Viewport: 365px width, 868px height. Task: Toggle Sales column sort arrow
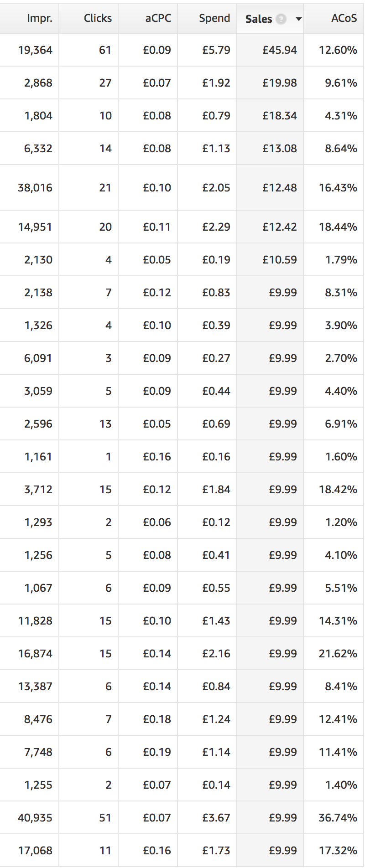coord(299,19)
